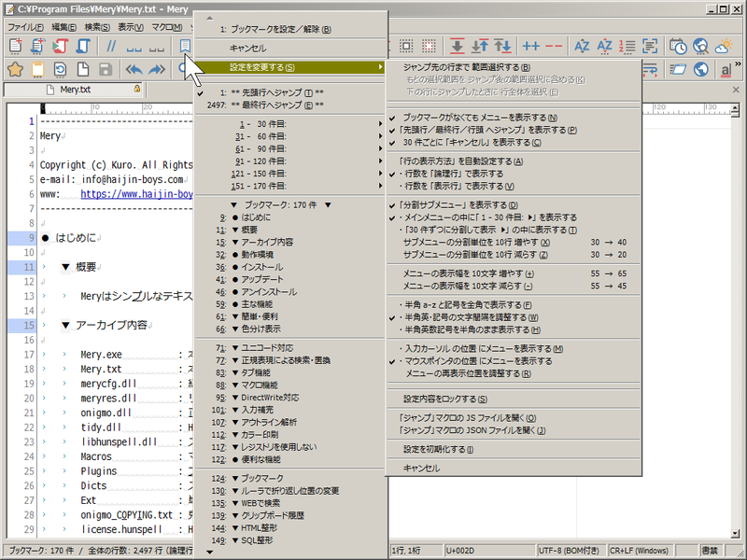Click the red dotted square selection icon
Screen dimensions: 747x560
[429, 46]
